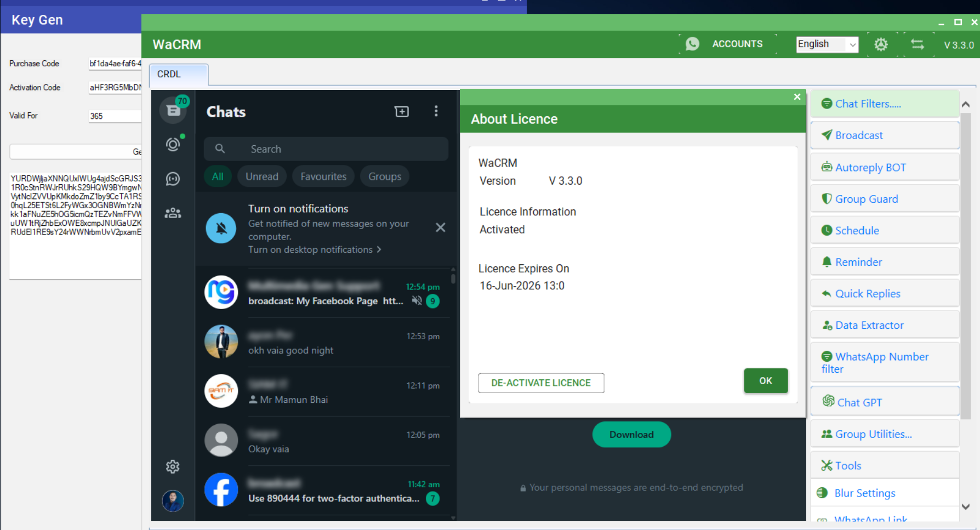980x530 pixels.
Task: Open Group Guard tool
Action: click(885, 198)
